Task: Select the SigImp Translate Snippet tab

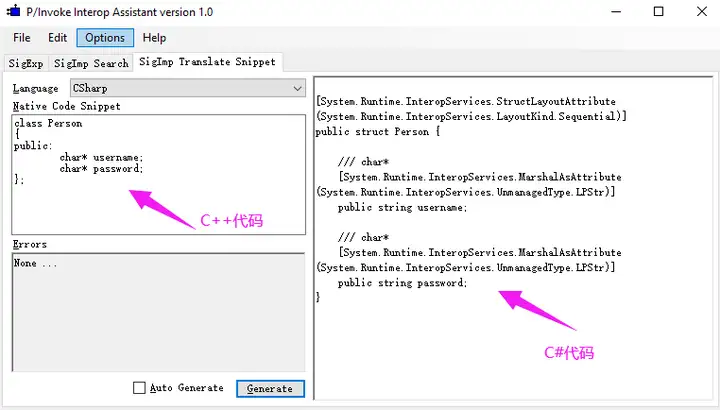Action: pos(208,62)
